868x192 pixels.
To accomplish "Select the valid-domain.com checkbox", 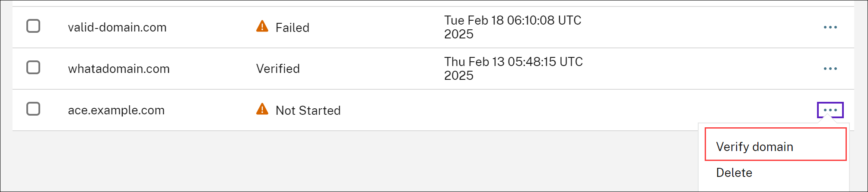I will pos(33,26).
